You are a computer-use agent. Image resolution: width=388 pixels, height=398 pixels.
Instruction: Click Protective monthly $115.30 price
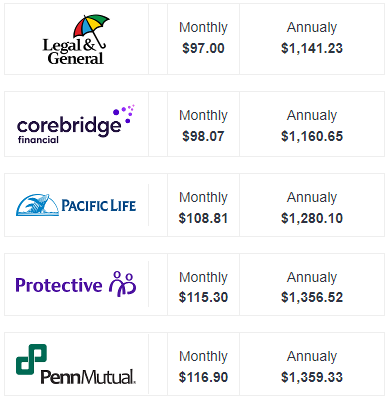click(203, 297)
